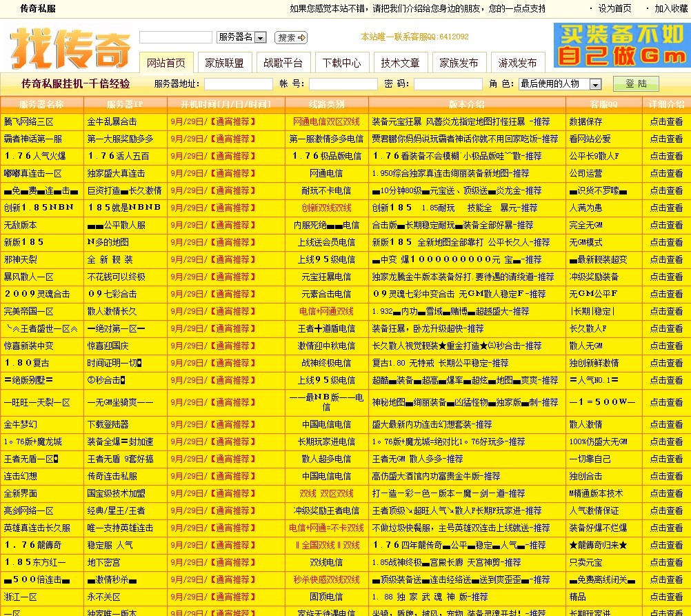Open the 亮剑网络一区 server entry

pos(29,510)
